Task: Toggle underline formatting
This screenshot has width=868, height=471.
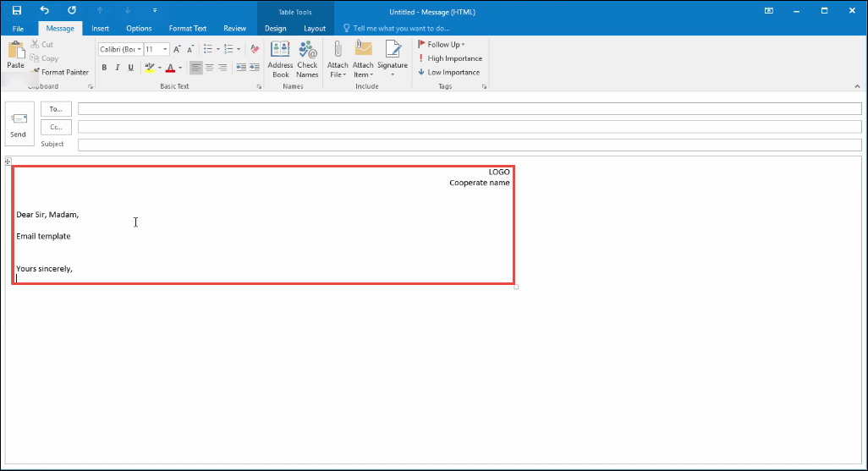Action: 130,68
